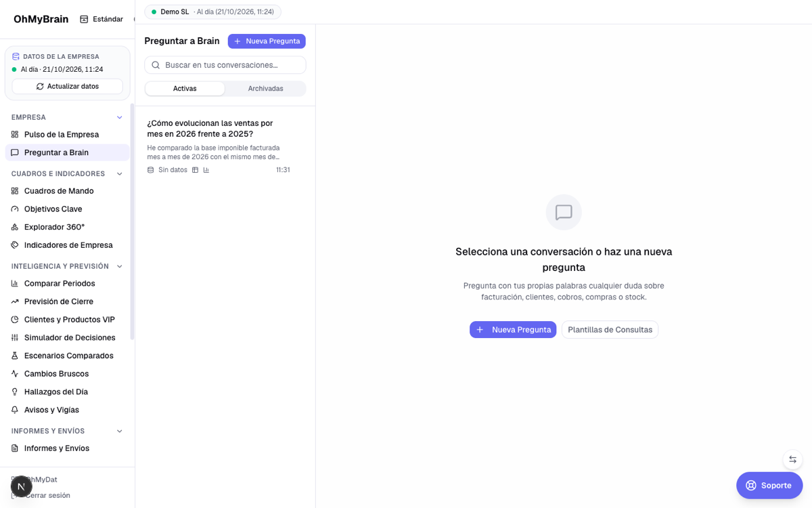Open Escenarios Comparados
The image size is (812, 508).
[x=67, y=356]
